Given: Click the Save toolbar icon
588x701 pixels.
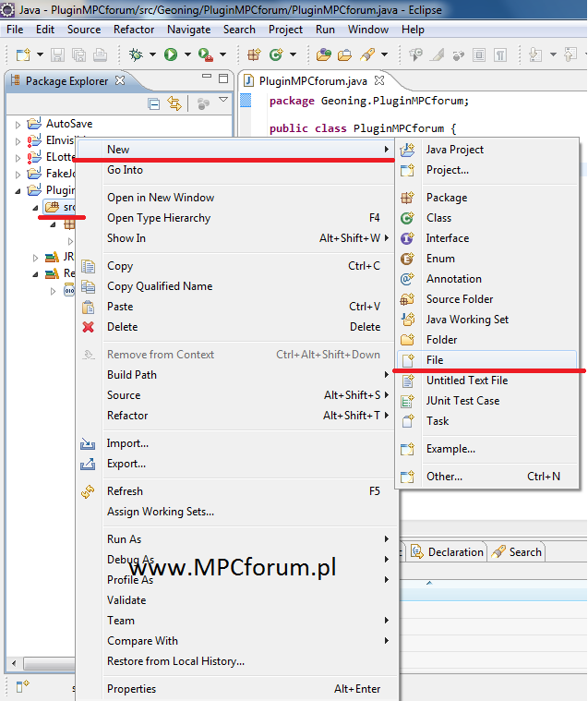Looking at the screenshot, I should (57, 55).
